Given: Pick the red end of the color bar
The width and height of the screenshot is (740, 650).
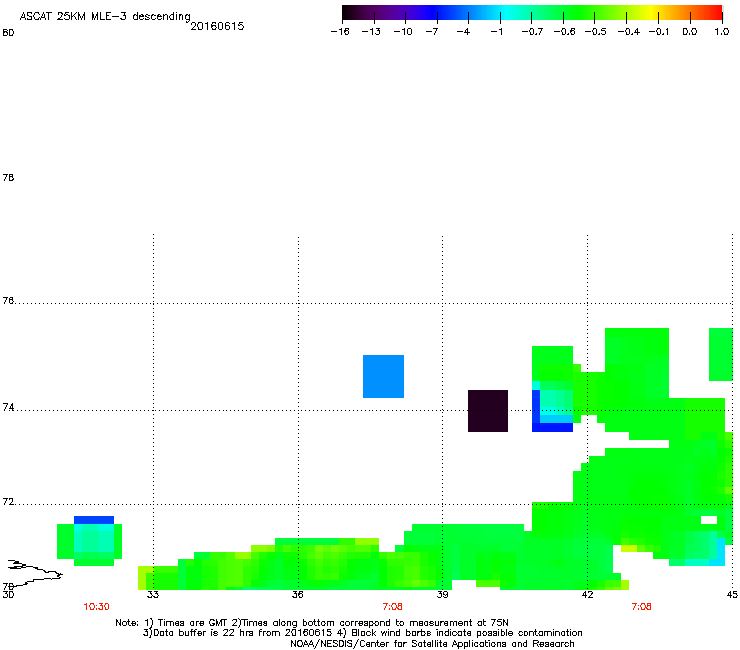Looking at the screenshot, I should (715, 13).
